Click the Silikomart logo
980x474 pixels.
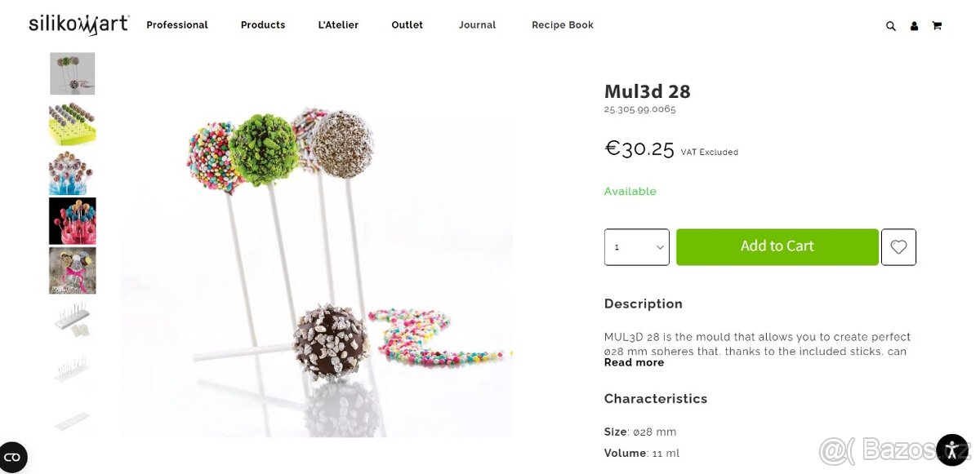(79, 24)
